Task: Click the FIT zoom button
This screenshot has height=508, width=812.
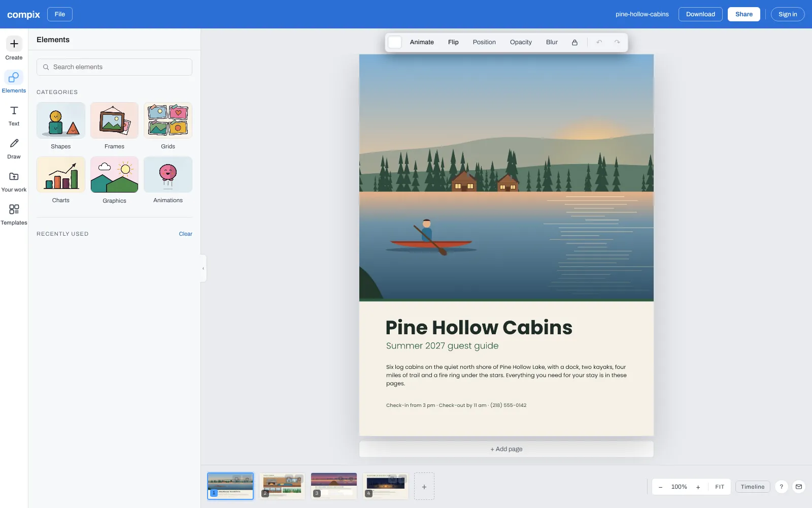Action: click(x=720, y=487)
